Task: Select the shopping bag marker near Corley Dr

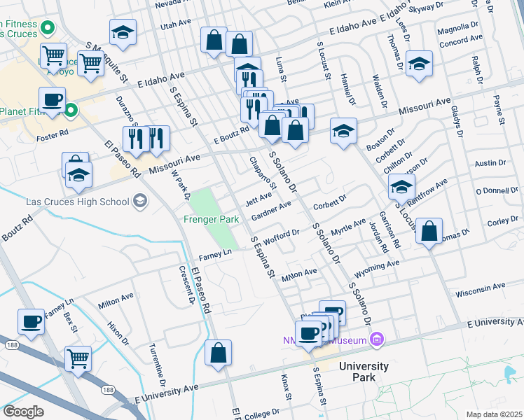Action: point(429,232)
